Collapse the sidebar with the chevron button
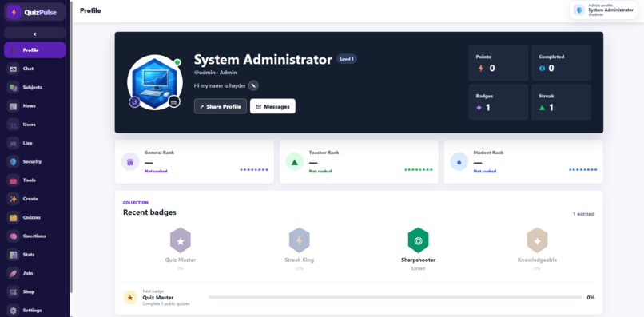644x317 pixels. pyautogui.click(x=35, y=34)
